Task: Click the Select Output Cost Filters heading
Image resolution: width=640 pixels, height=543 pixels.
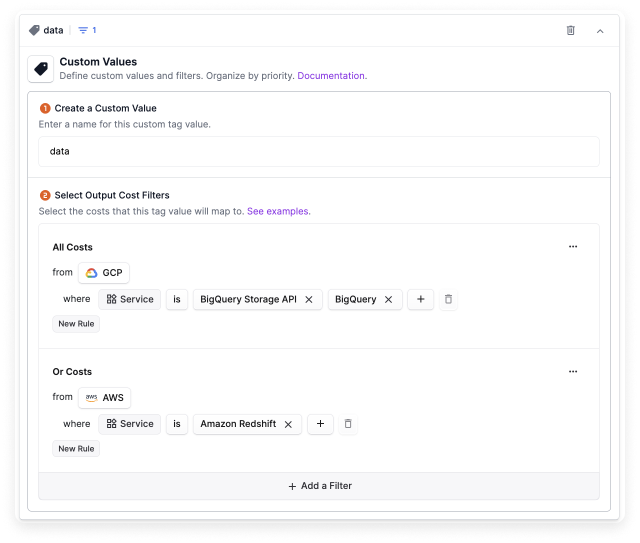Action: point(112,195)
